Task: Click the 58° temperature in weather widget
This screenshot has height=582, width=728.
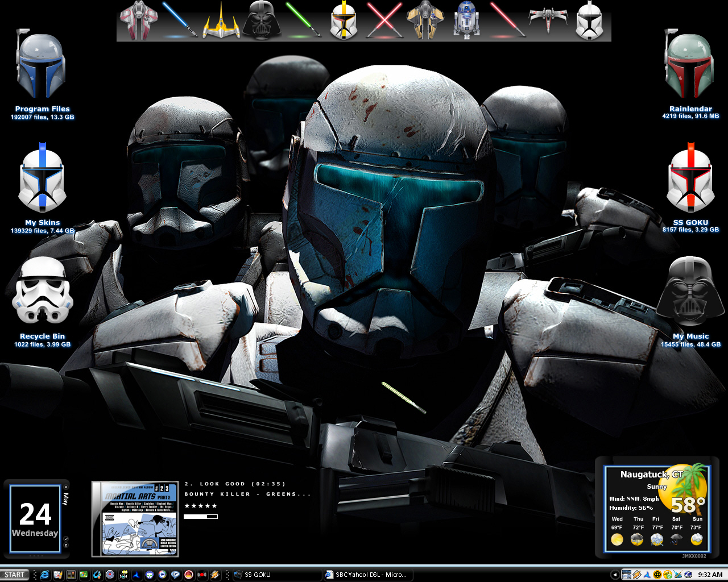Action: tap(688, 505)
